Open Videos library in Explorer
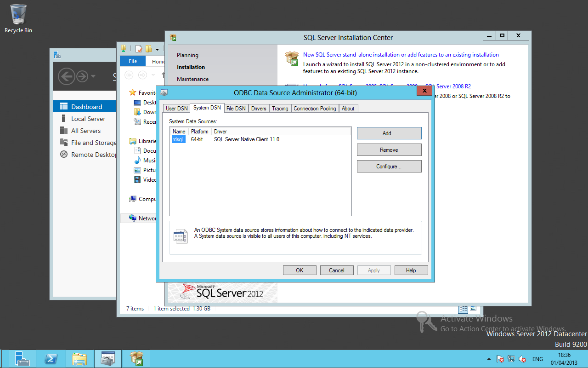Screen dimensions: 588x368 coord(145,180)
